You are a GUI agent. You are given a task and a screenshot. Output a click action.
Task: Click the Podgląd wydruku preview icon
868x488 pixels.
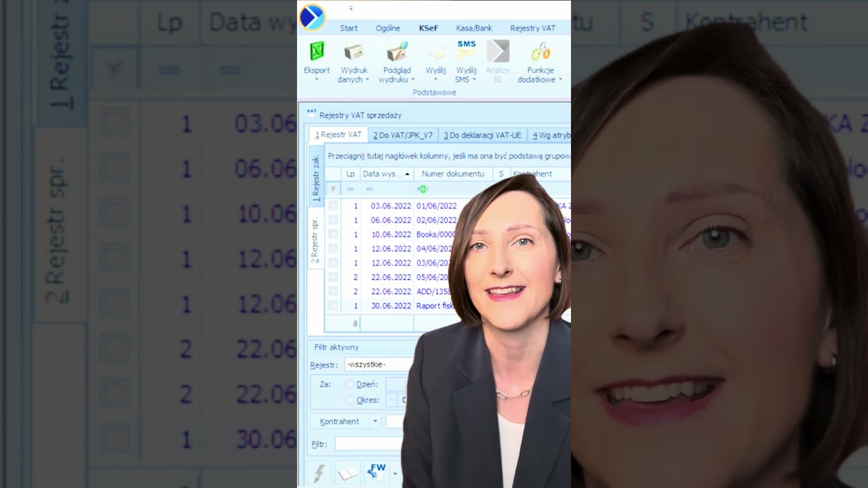[397, 52]
